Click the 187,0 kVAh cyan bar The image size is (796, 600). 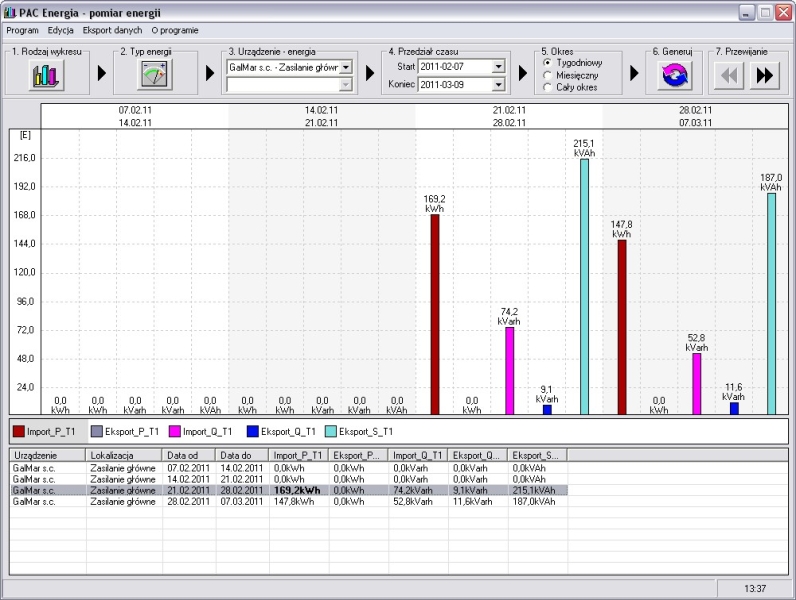click(772, 304)
